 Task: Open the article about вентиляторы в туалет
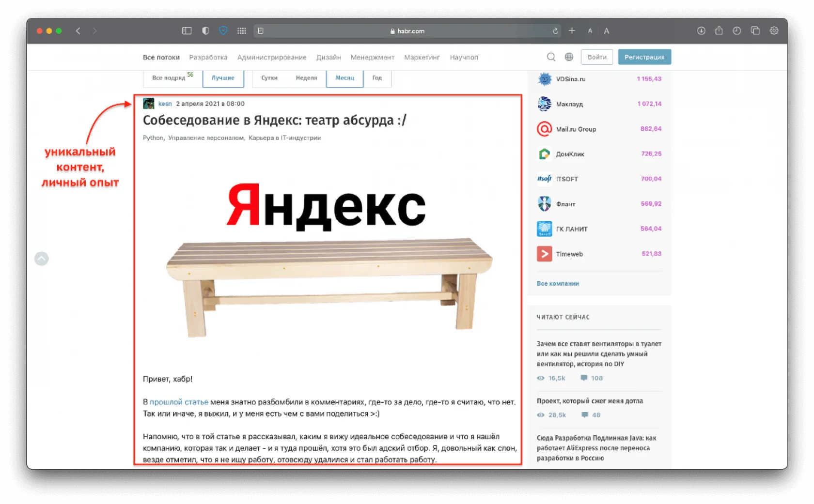click(599, 354)
